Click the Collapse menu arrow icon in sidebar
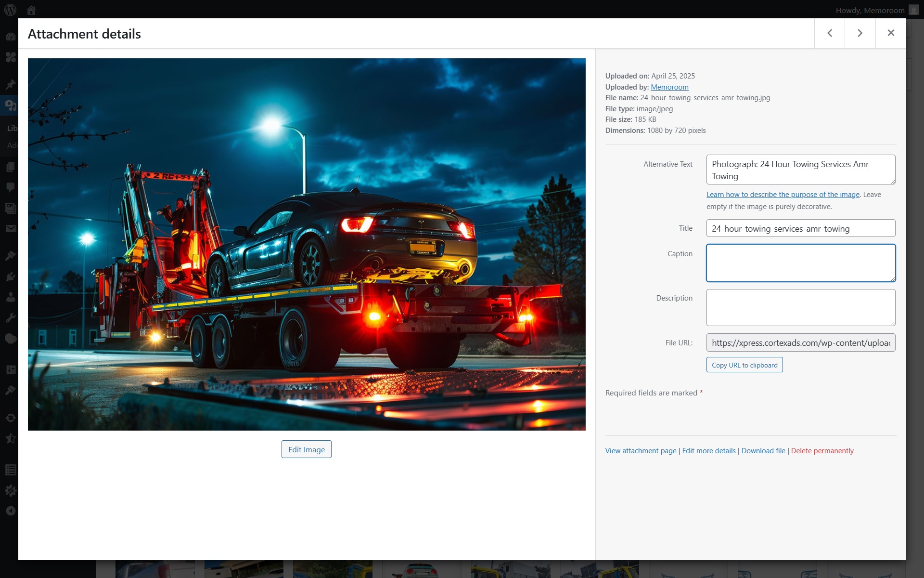The height and width of the screenshot is (578, 924). 11,511
